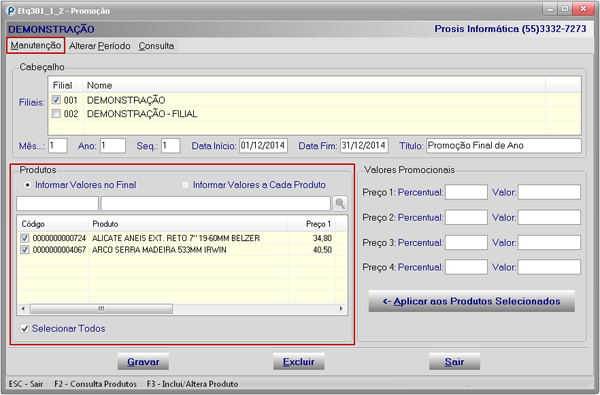Click the Seq. input field
Image resolution: width=600 pixels, height=395 pixels.
pyautogui.click(x=170, y=146)
